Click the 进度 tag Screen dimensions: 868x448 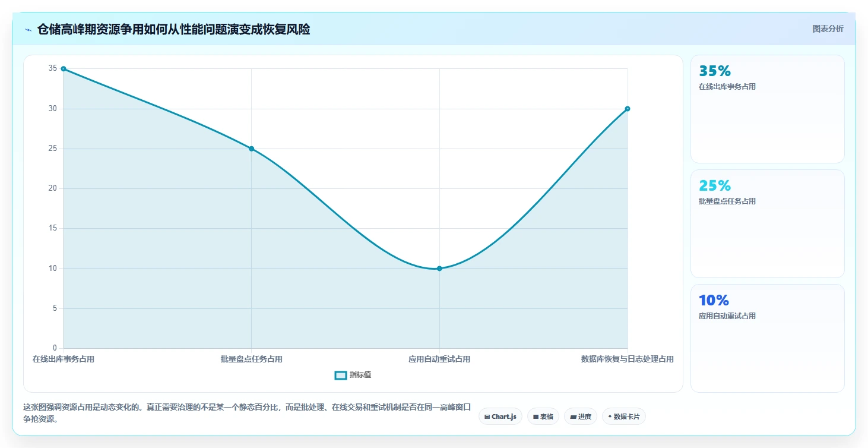tap(581, 417)
